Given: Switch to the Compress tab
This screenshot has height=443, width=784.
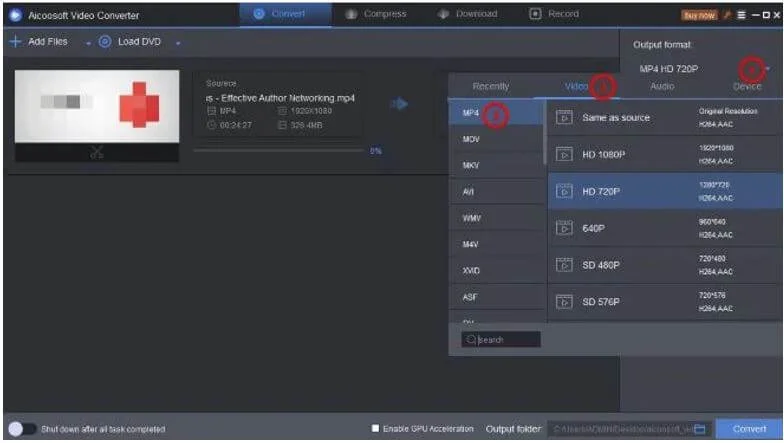Looking at the screenshot, I should click(376, 14).
